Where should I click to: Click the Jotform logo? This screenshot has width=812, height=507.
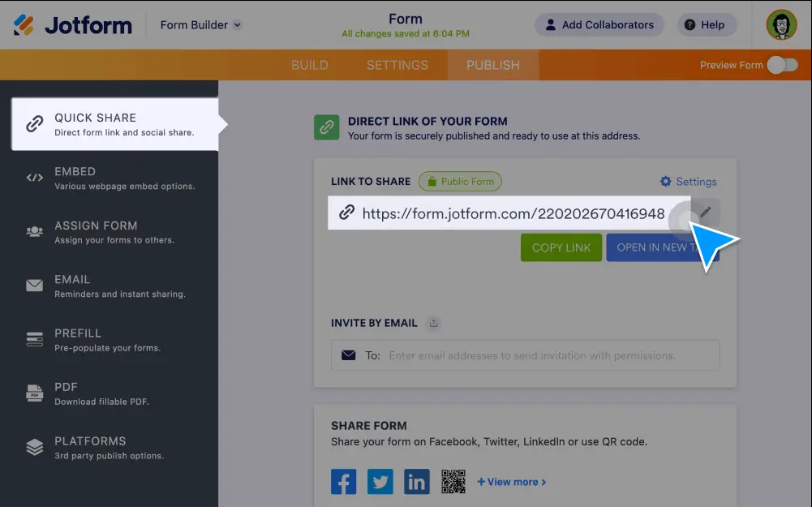click(73, 24)
